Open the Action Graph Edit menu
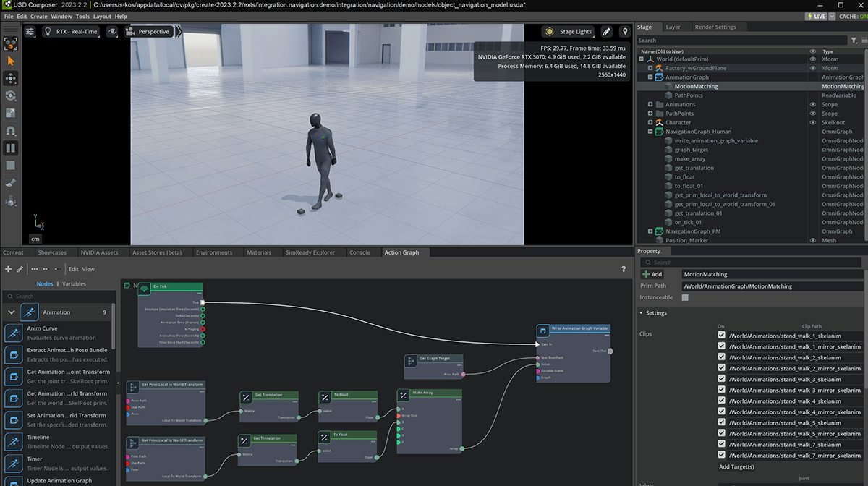868x486 pixels. [x=73, y=269]
